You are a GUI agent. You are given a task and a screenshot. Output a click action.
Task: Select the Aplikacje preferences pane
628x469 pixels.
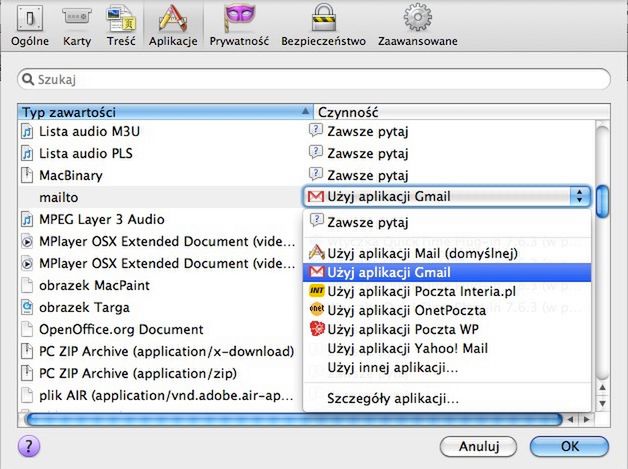173,26
